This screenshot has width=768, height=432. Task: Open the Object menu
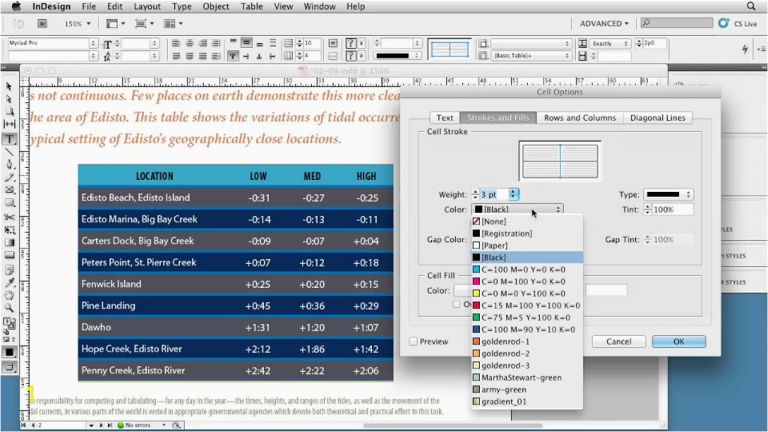[x=216, y=6]
